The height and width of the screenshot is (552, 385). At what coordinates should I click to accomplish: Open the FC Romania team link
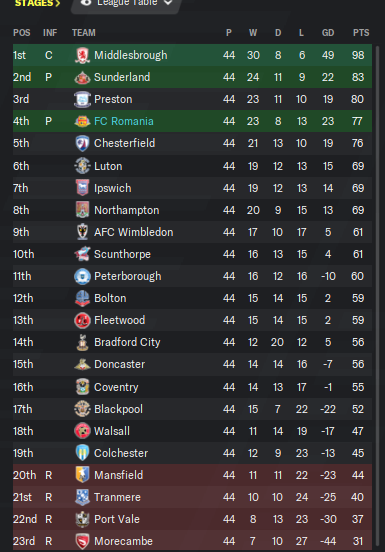pos(124,121)
